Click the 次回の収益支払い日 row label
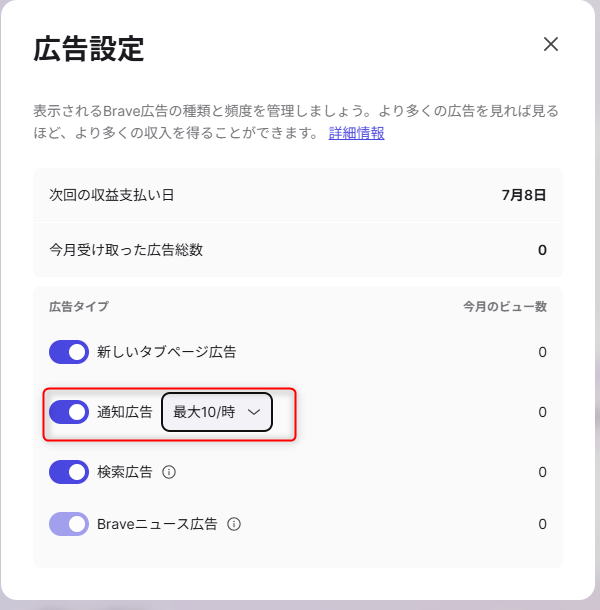The width and height of the screenshot is (600, 610). (x=112, y=195)
